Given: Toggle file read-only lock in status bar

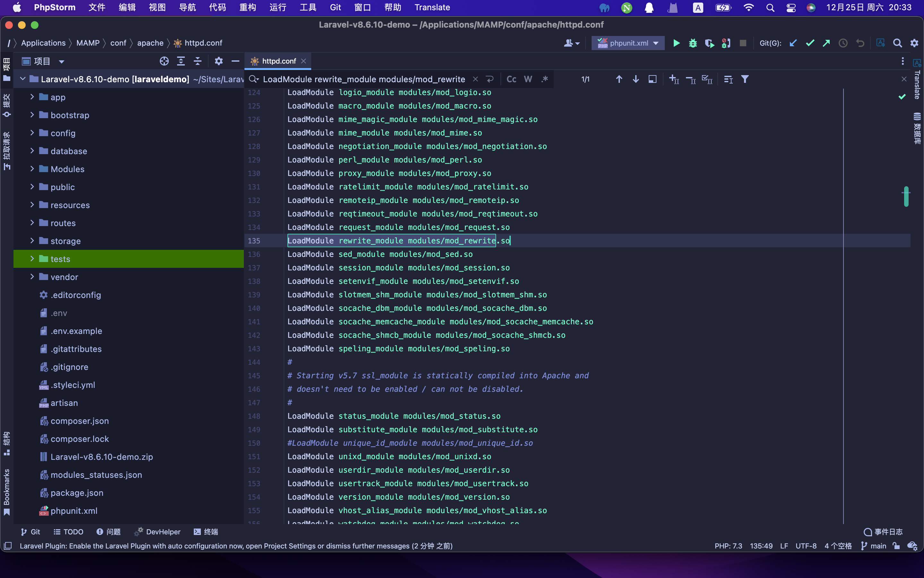Looking at the screenshot, I should click(x=896, y=546).
